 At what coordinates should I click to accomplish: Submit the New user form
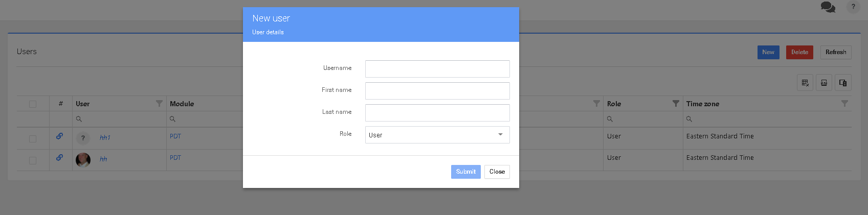pyautogui.click(x=465, y=172)
